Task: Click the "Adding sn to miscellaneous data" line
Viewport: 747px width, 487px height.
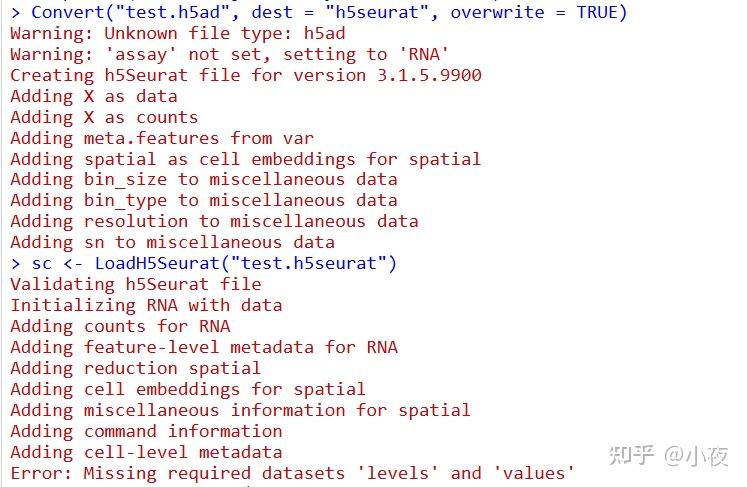Action: [x=172, y=242]
